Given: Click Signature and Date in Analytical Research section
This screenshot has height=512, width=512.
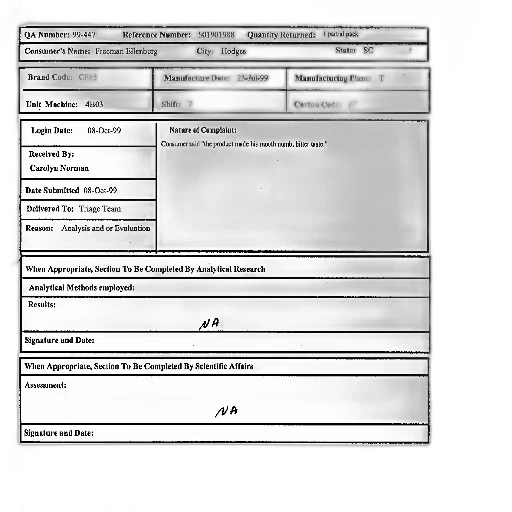Looking at the screenshot, I should pyautogui.click(x=59, y=340).
